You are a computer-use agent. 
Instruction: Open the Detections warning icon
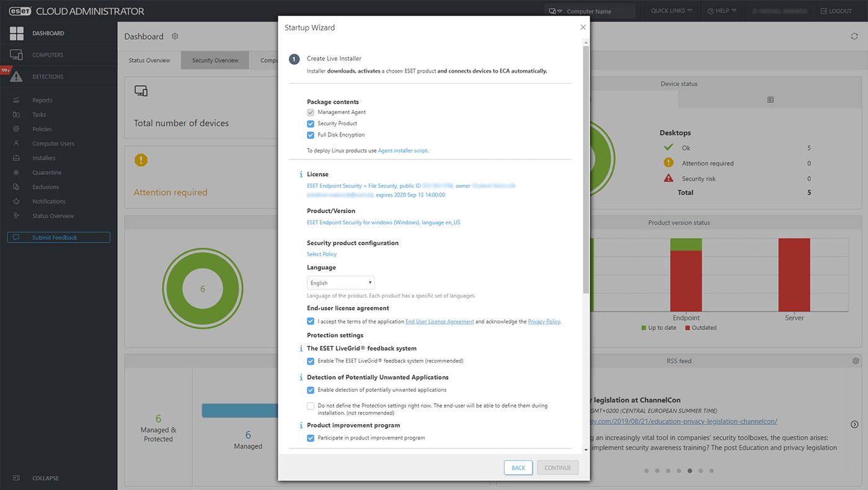coord(17,77)
